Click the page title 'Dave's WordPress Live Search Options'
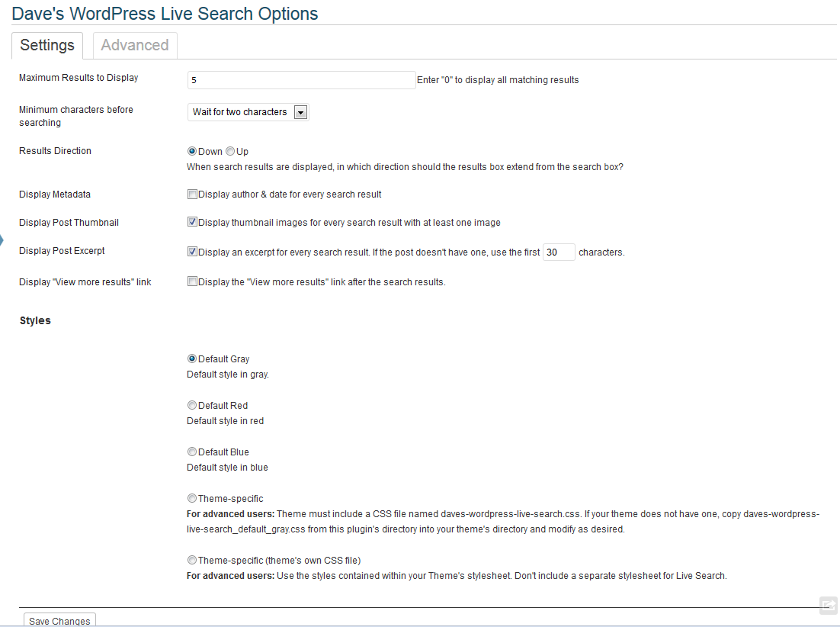The width and height of the screenshot is (840, 627). coord(165,14)
